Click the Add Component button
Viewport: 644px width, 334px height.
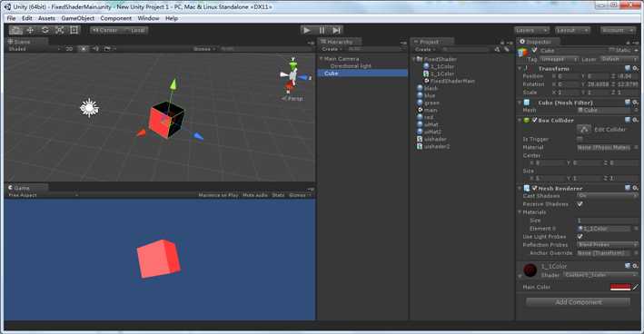578,302
